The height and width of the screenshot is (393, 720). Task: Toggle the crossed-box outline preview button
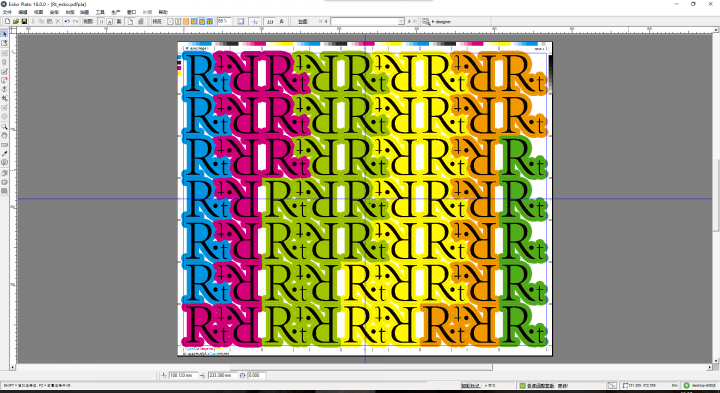[x=170, y=22]
